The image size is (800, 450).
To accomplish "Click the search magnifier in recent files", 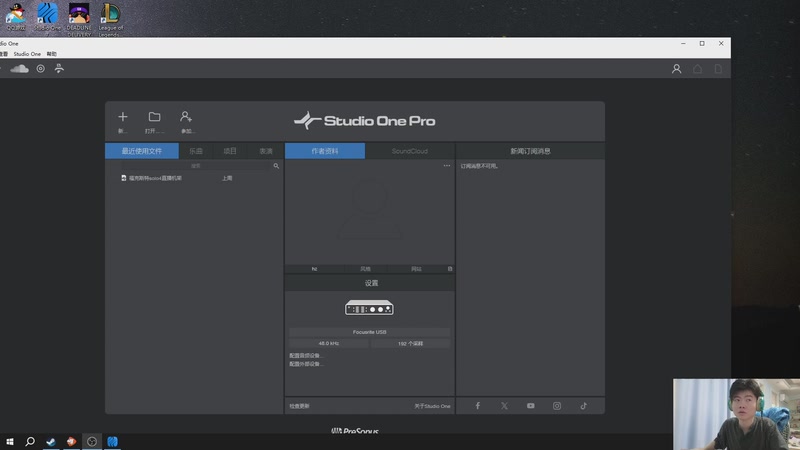I will pos(276,166).
